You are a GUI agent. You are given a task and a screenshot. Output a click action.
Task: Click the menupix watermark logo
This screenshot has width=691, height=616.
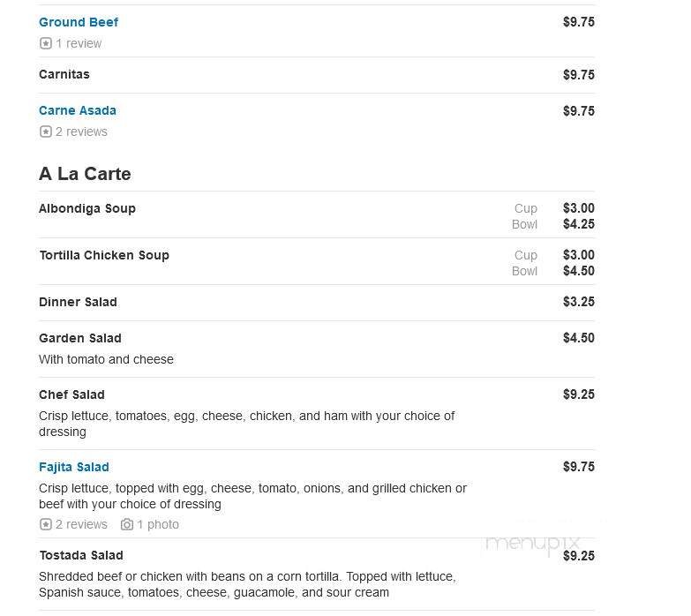pyautogui.click(x=533, y=544)
